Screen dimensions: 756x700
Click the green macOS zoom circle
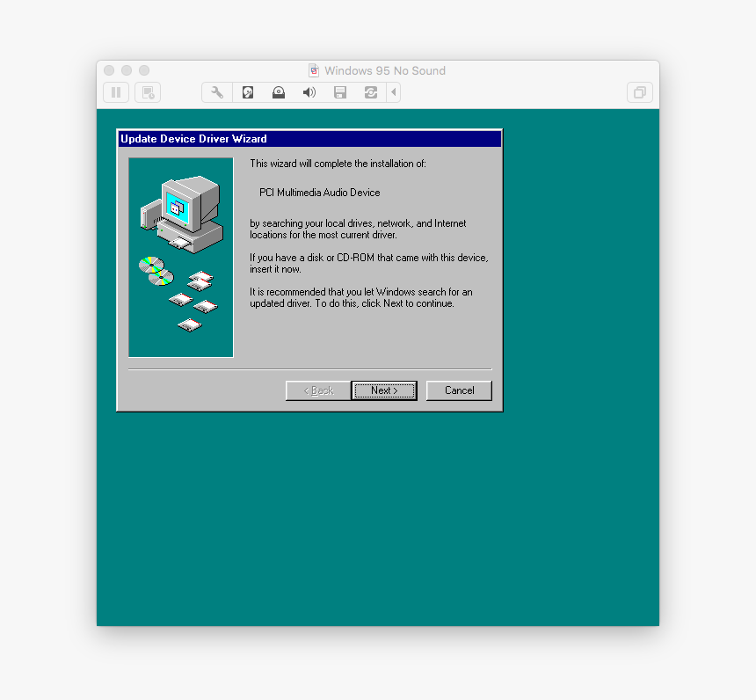click(x=143, y=69)
